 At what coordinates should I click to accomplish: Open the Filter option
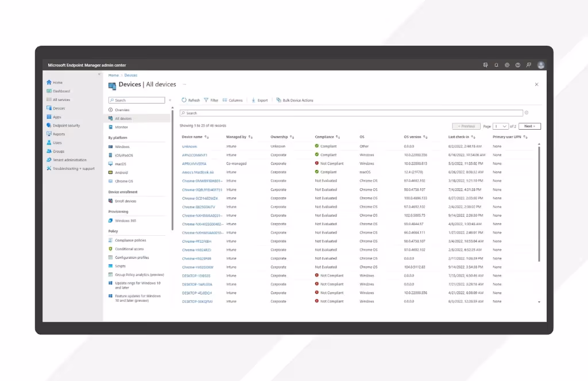tap(211, 100)
